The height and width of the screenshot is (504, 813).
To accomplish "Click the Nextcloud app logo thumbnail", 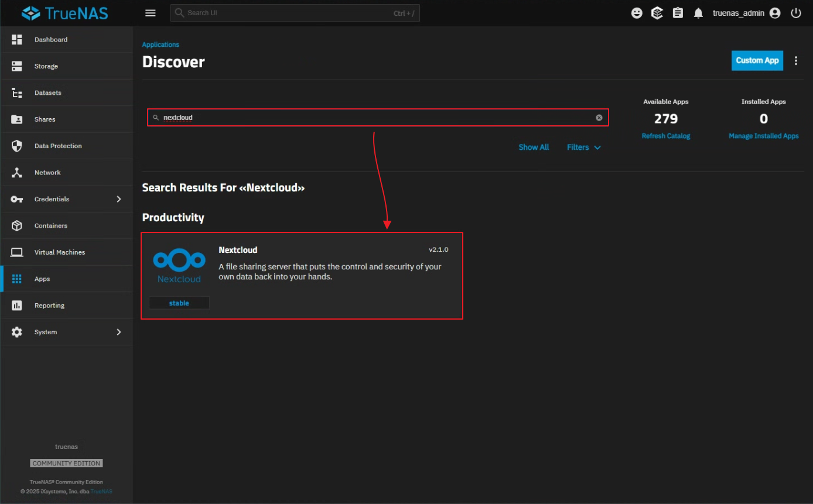I will coord(179,265).
